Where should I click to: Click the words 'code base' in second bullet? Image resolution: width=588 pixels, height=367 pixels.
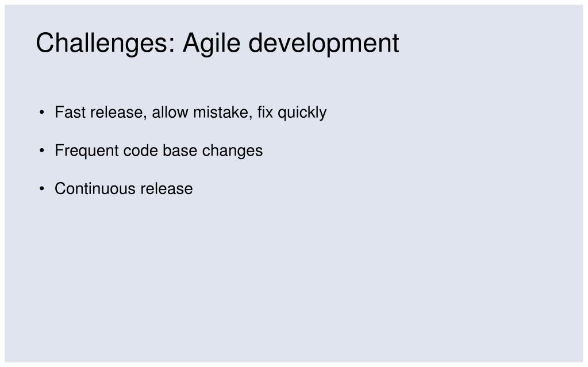pyautogui.click(x=160, y=150)
